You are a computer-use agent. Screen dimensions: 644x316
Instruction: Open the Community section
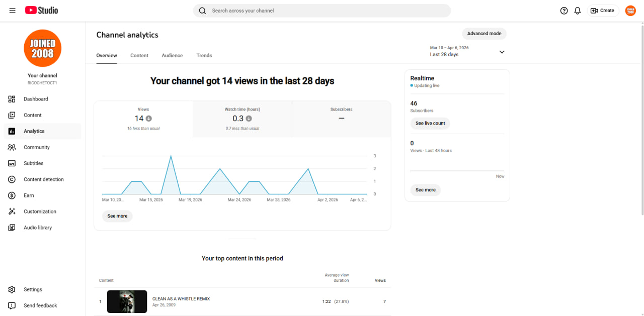(x=42, y=147)
